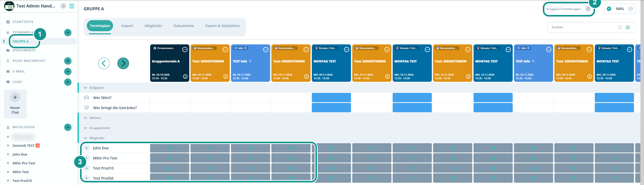This screenshot has height=185, width=644.
Task: Select the Wer fährt? cell for MONTAG TEST 09.11.2026
Action: [331, 98]
